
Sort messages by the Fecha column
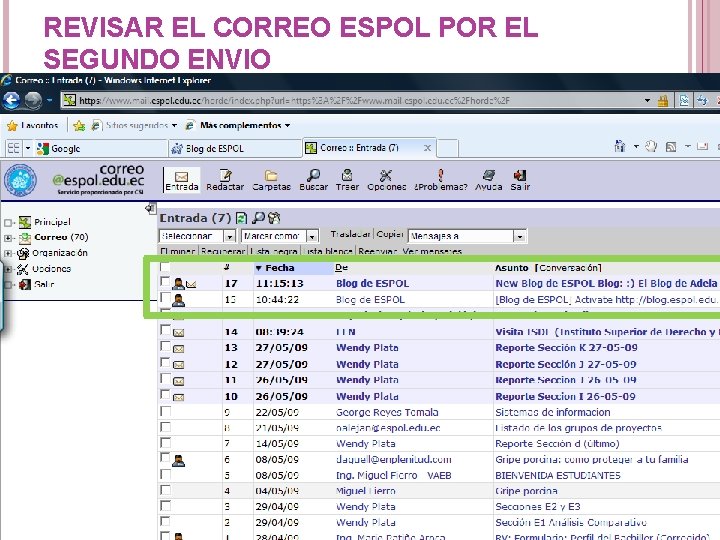pyautogui.click(x=280, y=268)
